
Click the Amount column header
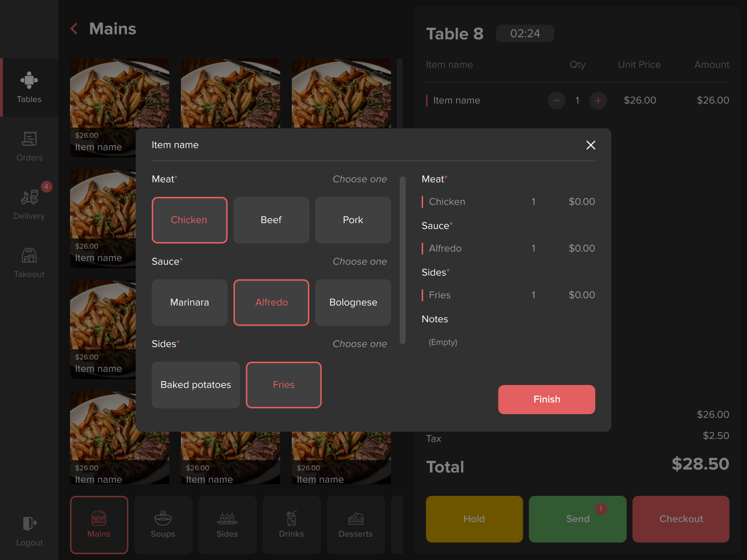[711, 65]
